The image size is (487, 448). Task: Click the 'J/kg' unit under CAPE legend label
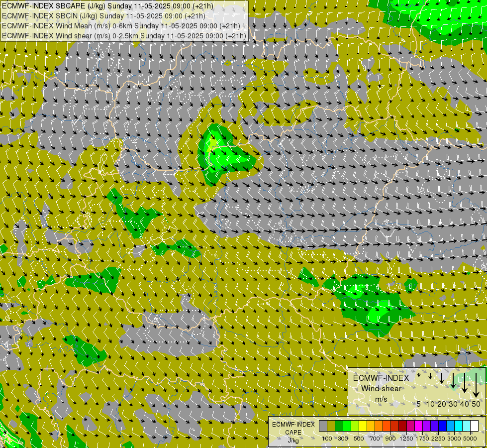point(293,441)
